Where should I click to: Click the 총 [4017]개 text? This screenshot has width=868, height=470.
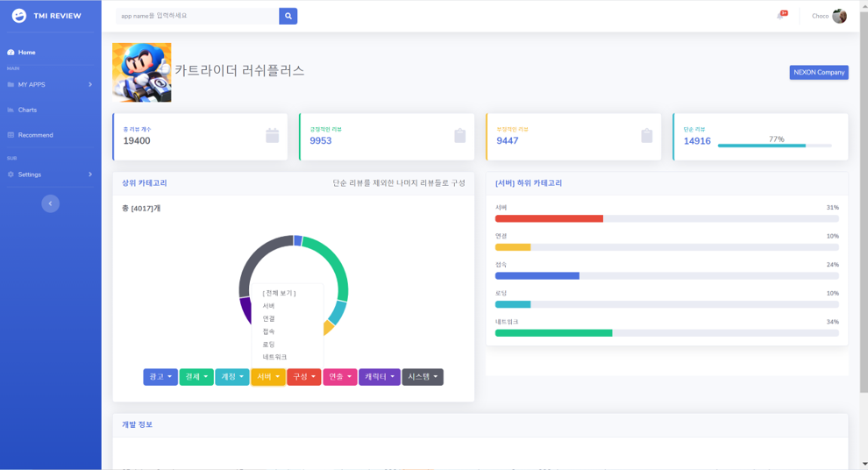click(x=141, y=209)
